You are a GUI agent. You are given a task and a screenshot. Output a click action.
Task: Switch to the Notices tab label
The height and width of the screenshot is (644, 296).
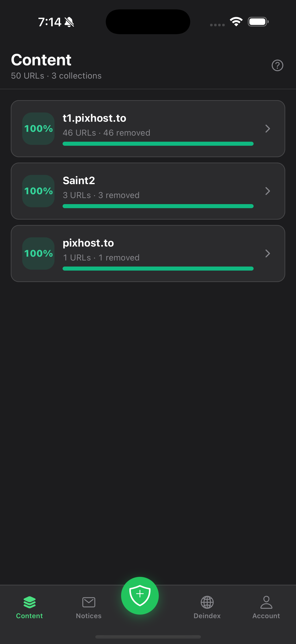89,616
